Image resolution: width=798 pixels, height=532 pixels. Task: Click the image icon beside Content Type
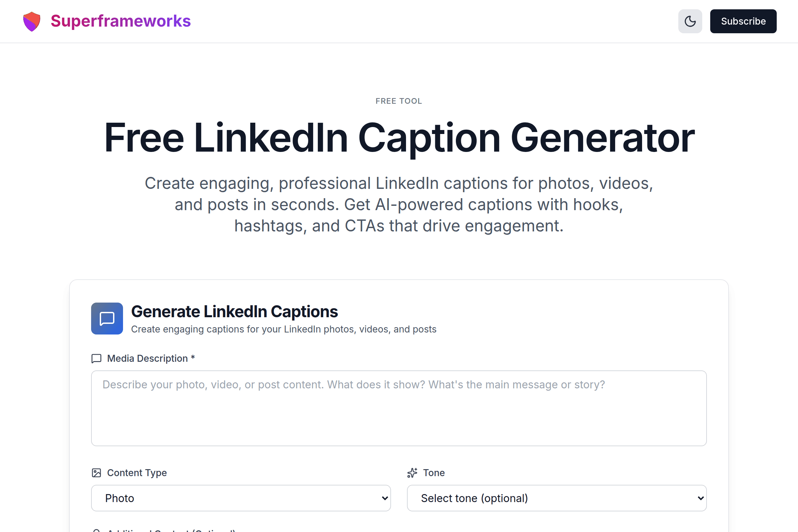point(96,473)
